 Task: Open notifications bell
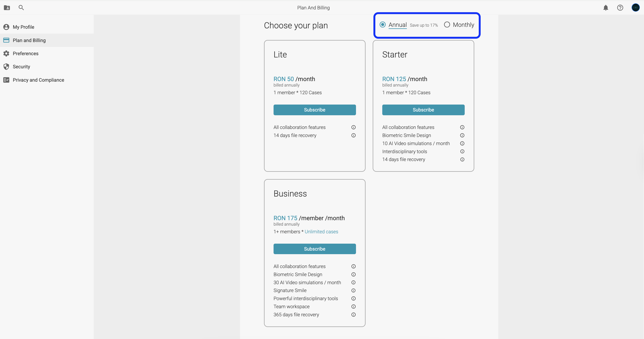606,8
